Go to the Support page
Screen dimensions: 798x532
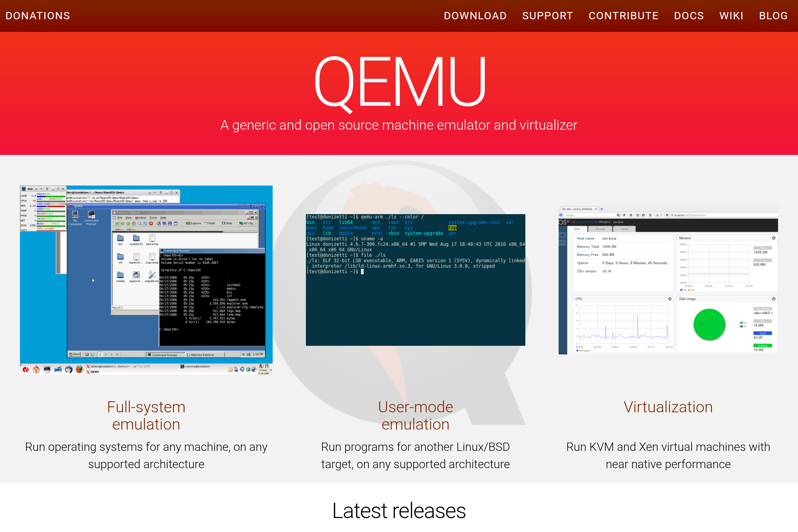[547, 16]
